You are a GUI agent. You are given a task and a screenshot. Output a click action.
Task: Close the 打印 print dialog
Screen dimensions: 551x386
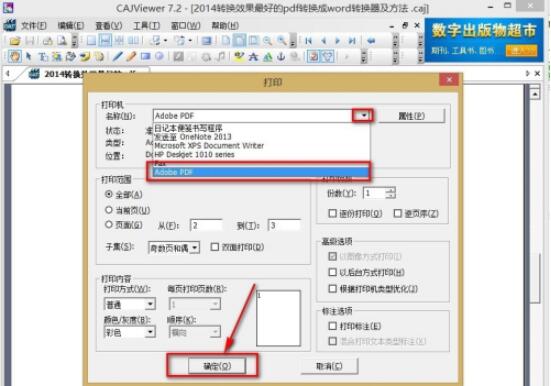pos(449,79)
